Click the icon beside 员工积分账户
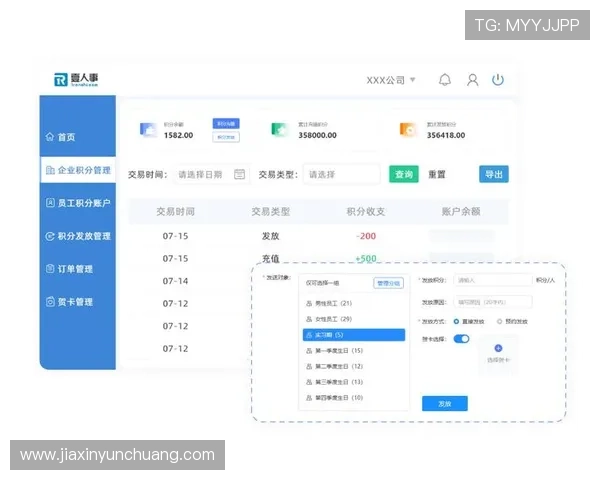This screenshot has height=480, width=600. pos(50,203)
